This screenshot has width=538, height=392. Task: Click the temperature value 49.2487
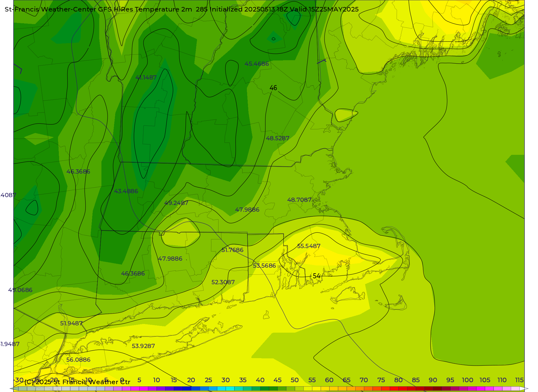(176, 203)
